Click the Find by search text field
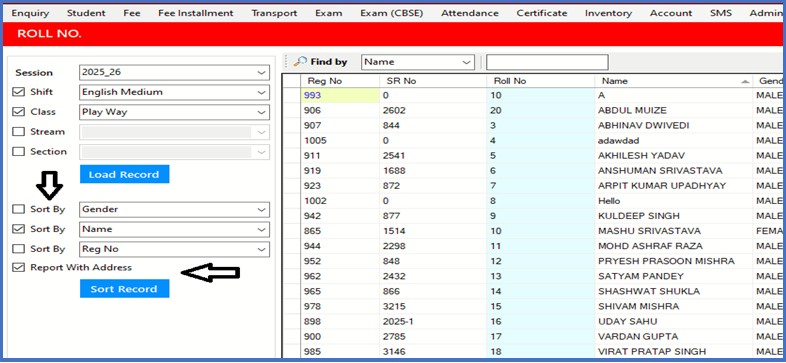The height and width of the screenshot is (363, 786). [547, 62]
